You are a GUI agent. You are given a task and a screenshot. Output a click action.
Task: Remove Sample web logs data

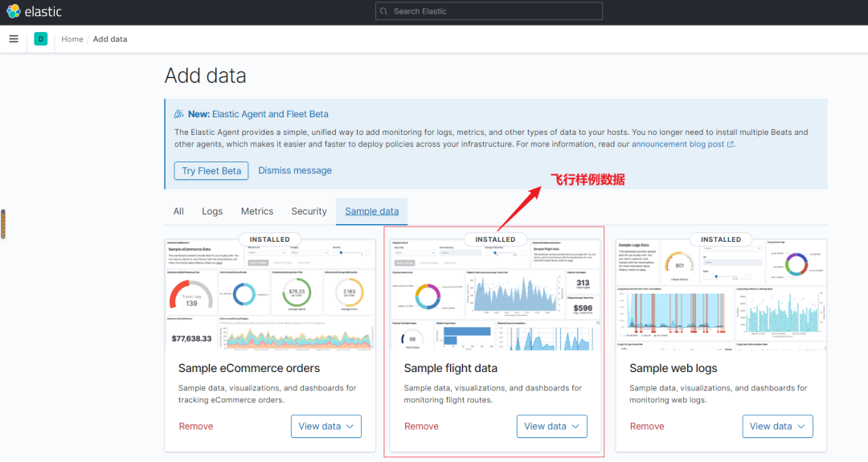click(x=647, y=427)
